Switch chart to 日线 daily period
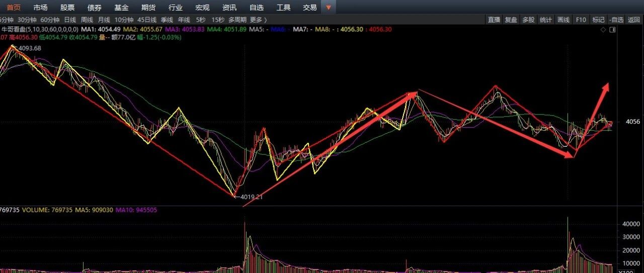The width and height of the screenshot is (644, 273). [70, 20]
